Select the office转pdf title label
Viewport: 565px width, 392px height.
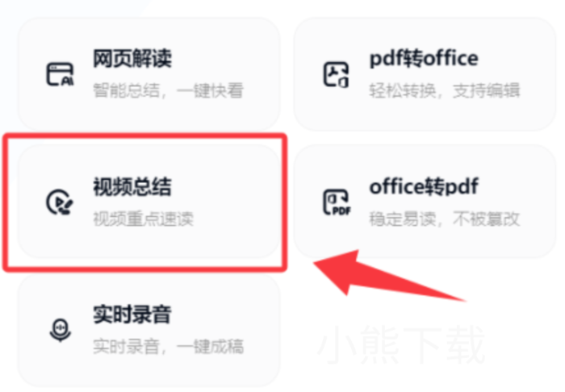tap(424, 186)
